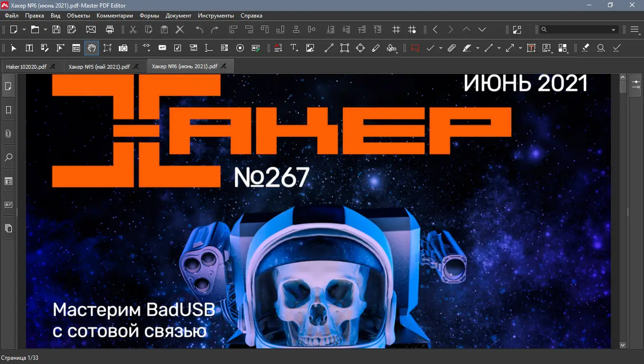Send the document by email

click(x=91, y=29)
